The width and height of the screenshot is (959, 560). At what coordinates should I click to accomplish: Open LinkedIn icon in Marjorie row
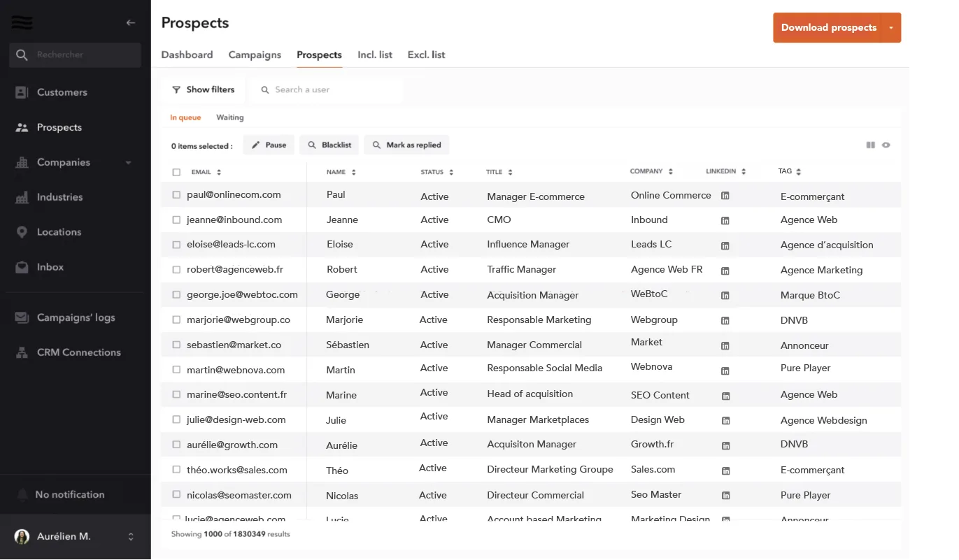pos(725,321)
